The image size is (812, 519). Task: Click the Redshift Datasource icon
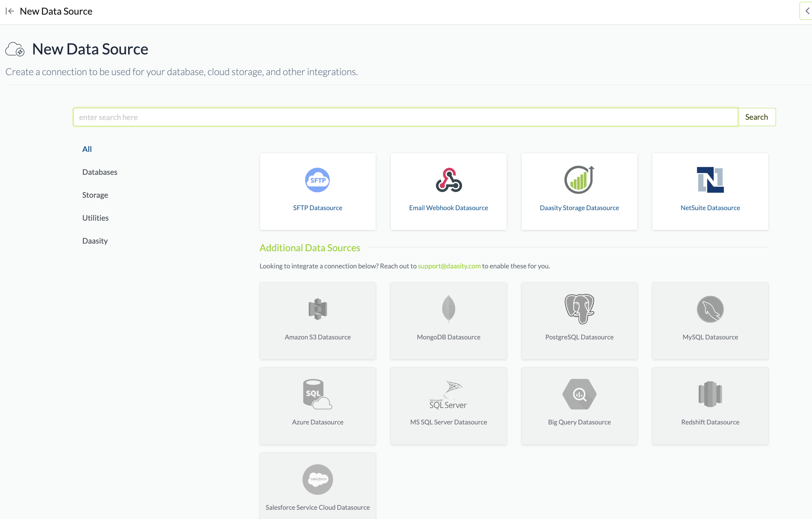click(710, 394)
